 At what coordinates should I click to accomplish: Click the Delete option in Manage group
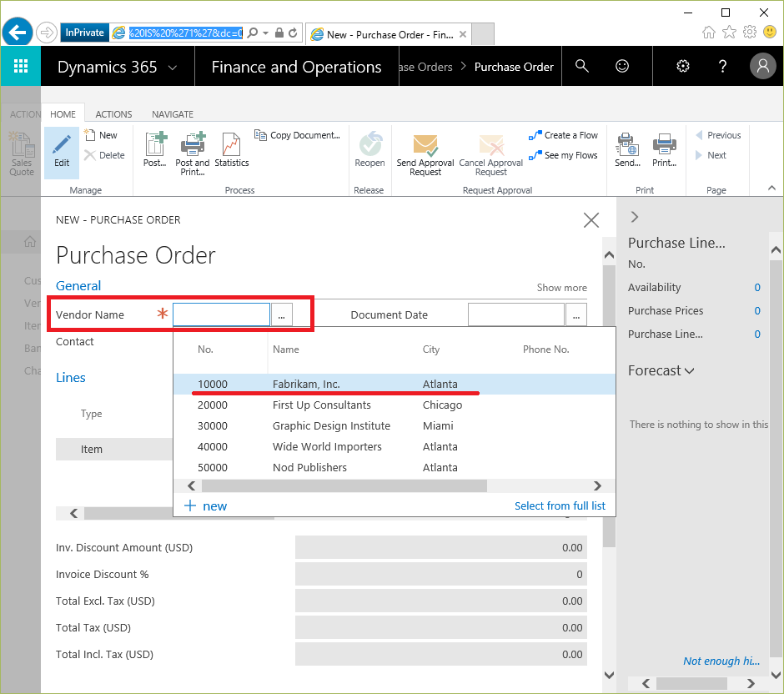[104, 155]
